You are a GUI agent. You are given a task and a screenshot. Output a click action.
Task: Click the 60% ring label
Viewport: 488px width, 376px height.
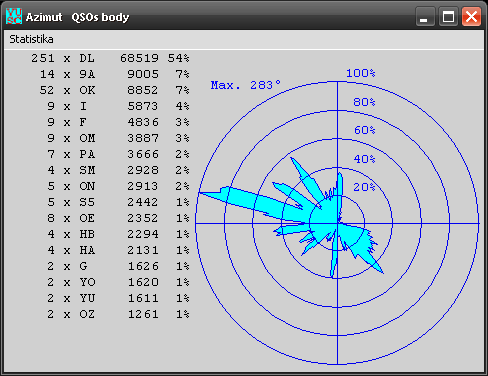pyautogui.click(x=364, y=130)
